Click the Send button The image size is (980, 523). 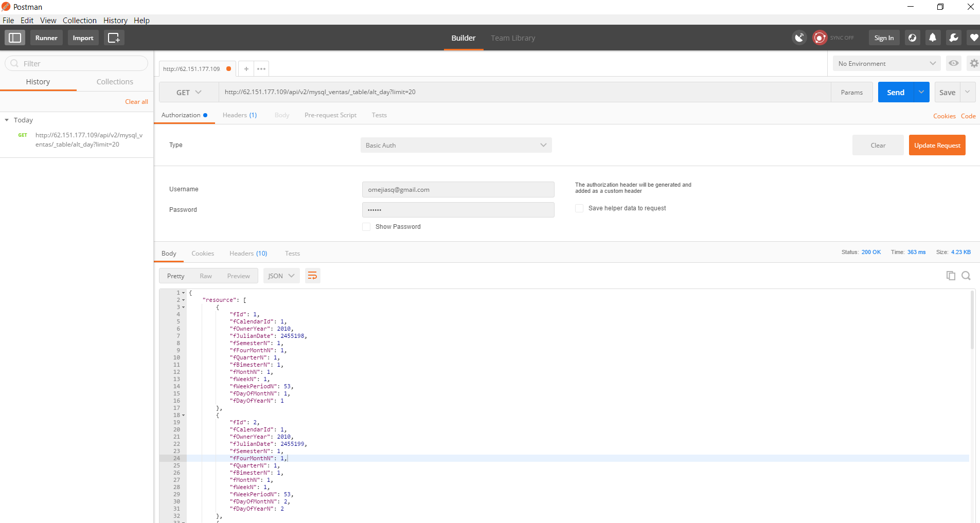point(896,92)
